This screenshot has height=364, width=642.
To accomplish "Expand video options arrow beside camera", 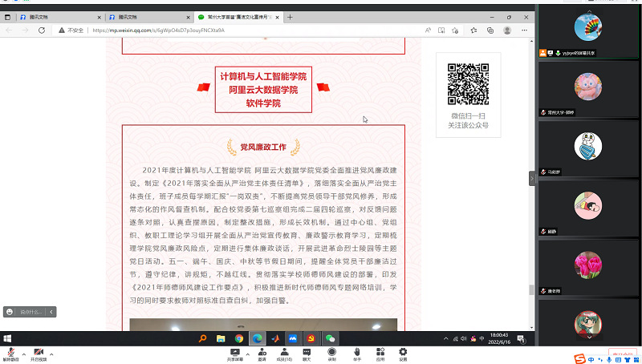I will pos(51,354).
